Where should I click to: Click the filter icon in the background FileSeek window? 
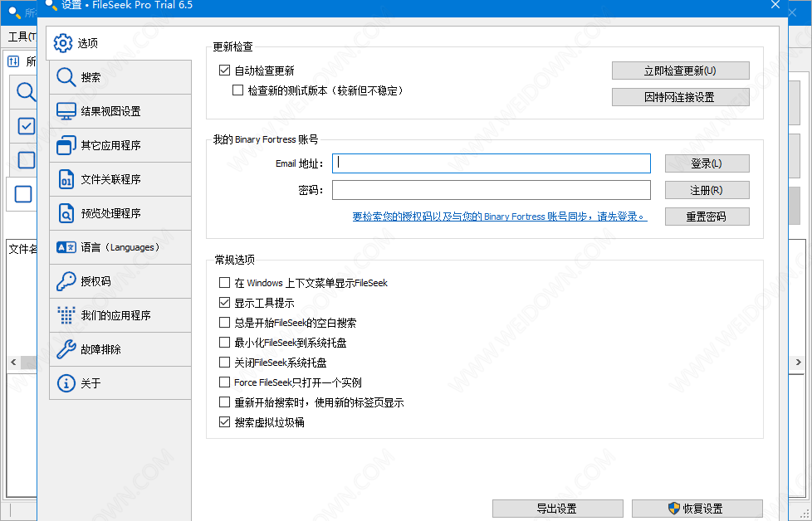pyautogui.click(x=13, y=61)
